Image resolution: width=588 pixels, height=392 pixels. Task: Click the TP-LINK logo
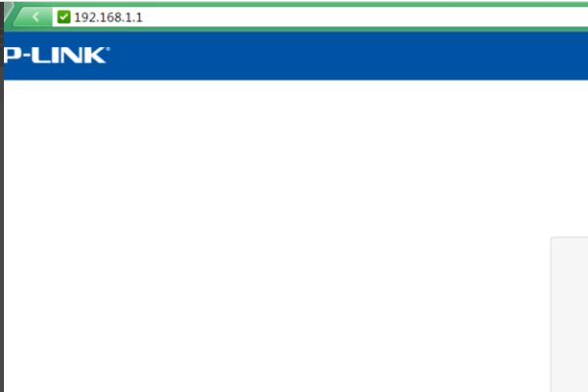click(56, 56)
